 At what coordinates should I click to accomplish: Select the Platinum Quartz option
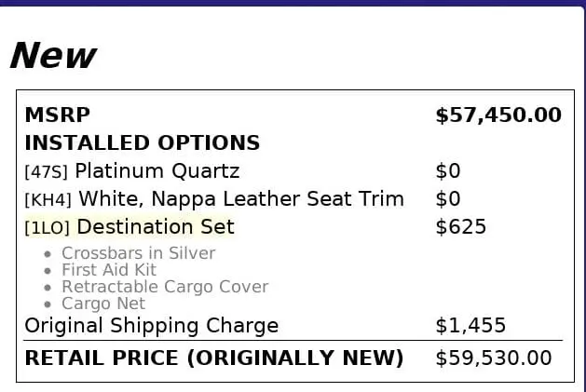157,171
